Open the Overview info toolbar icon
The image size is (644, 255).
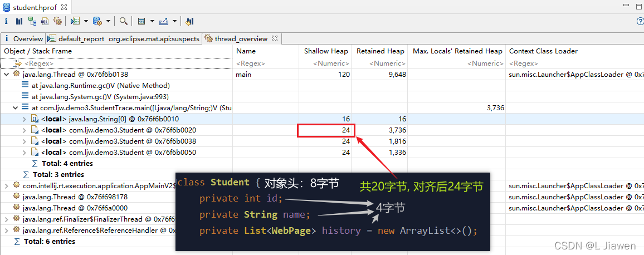pyautogui.click(x=6, y=21)
